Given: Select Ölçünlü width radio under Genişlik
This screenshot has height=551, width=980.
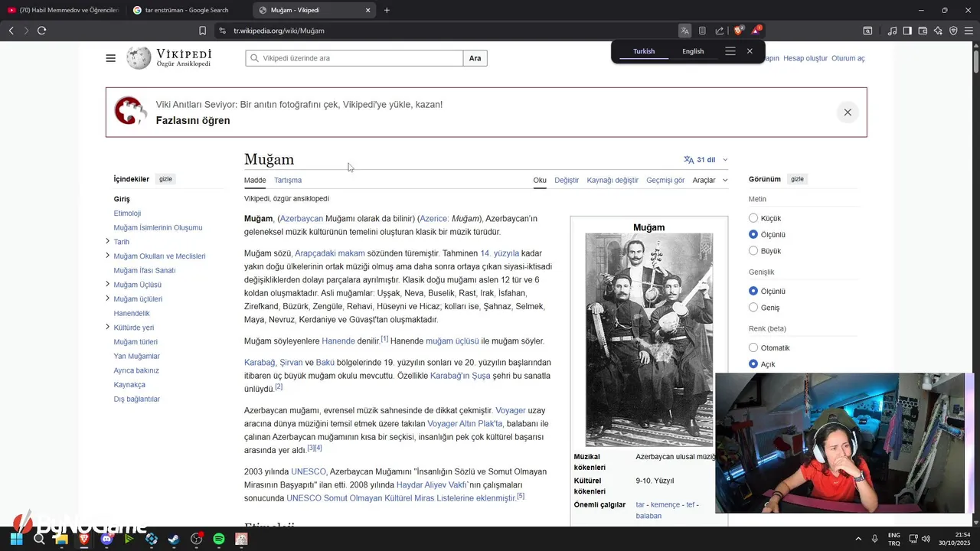Looking at the screenshot, I should (x=753, y=291).
